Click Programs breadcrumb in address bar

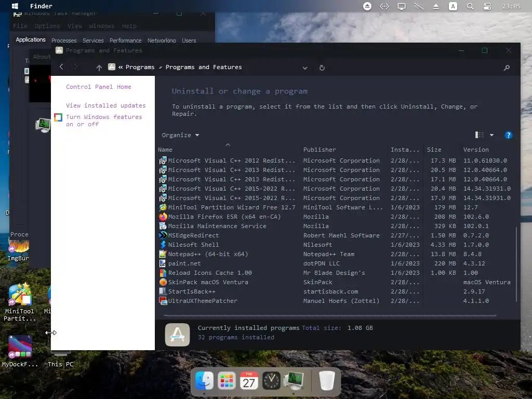(x=140, y=67)
